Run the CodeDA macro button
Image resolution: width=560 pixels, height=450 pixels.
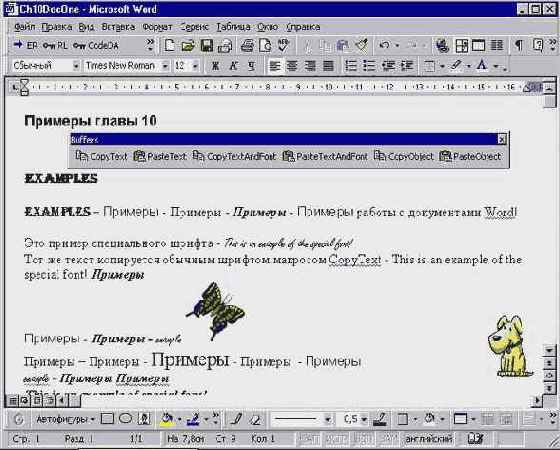[95, 45]
